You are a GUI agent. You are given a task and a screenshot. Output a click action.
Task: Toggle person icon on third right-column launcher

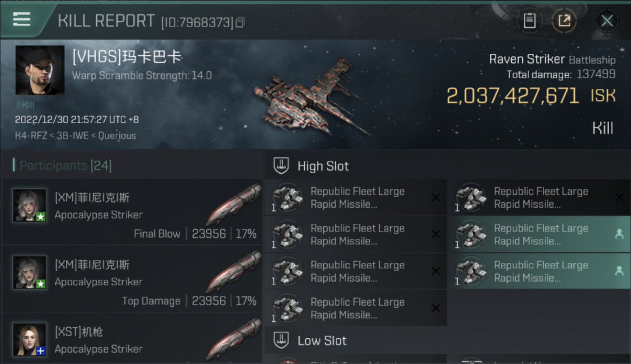[619, 271]
